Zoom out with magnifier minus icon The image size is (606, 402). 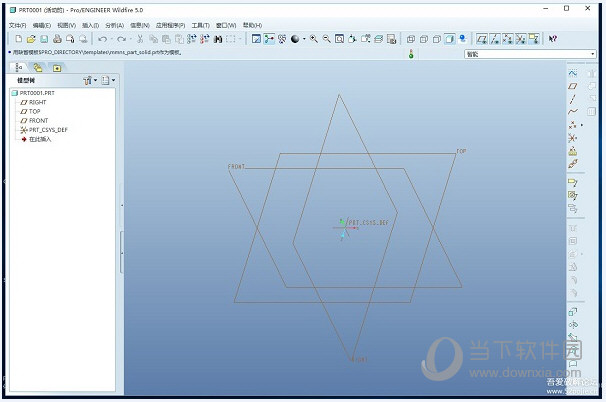(x=327, y=39)
